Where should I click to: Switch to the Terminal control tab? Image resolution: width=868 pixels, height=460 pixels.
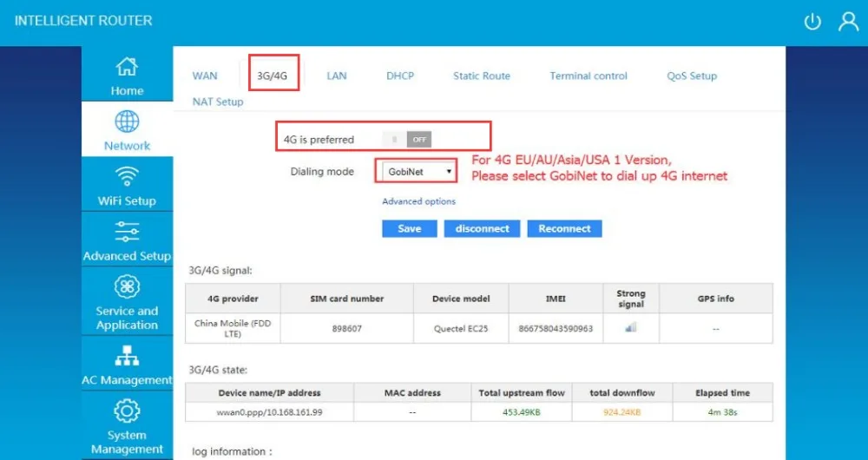coord(589,76)
